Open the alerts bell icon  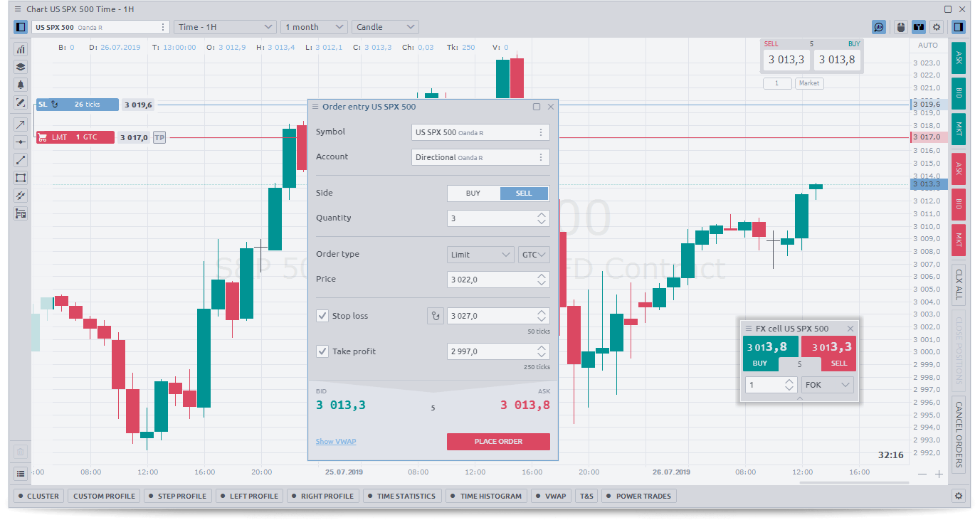pyautogui.click(x=21, y=85)
